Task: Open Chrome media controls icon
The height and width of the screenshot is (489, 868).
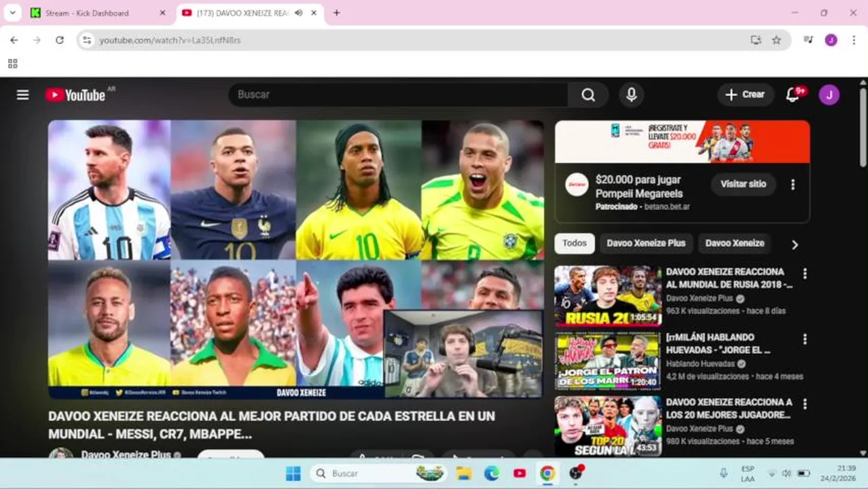Action: tap(808, 40)
